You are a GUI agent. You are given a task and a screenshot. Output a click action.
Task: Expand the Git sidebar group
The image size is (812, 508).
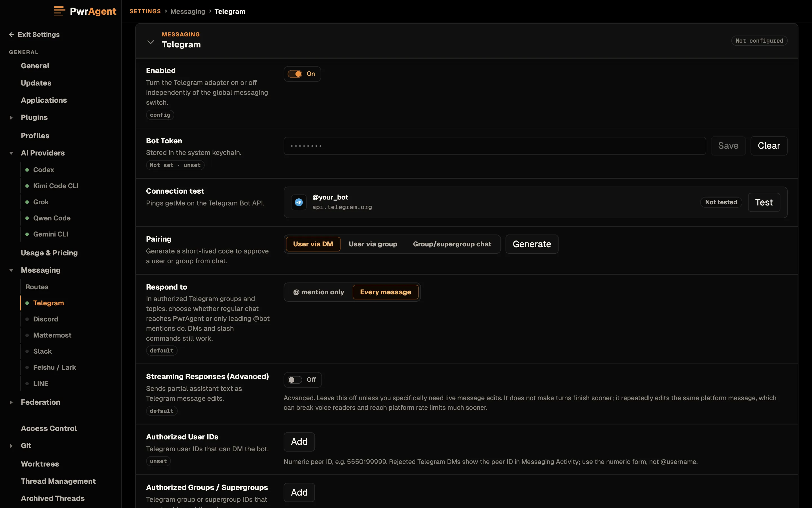click(11, 446)
